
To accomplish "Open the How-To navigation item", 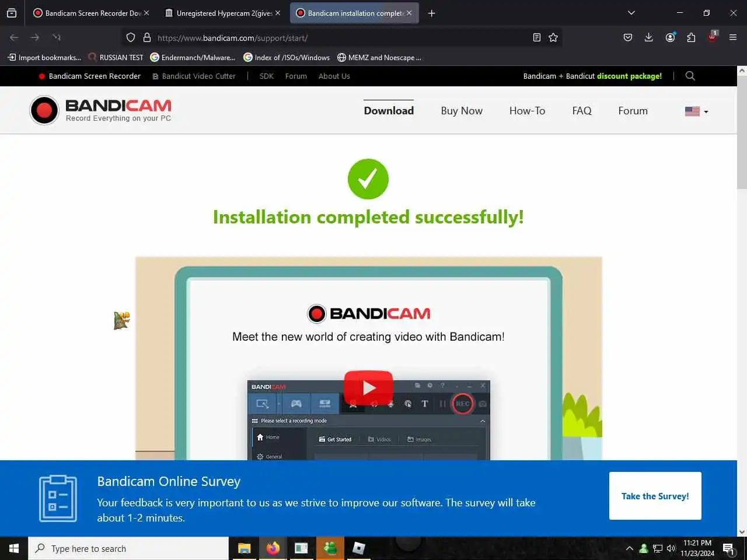I will 527,111.
